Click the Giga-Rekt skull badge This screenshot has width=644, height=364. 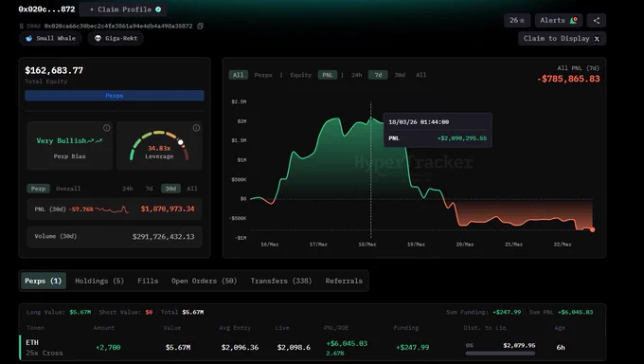click(x=116, y=38)
